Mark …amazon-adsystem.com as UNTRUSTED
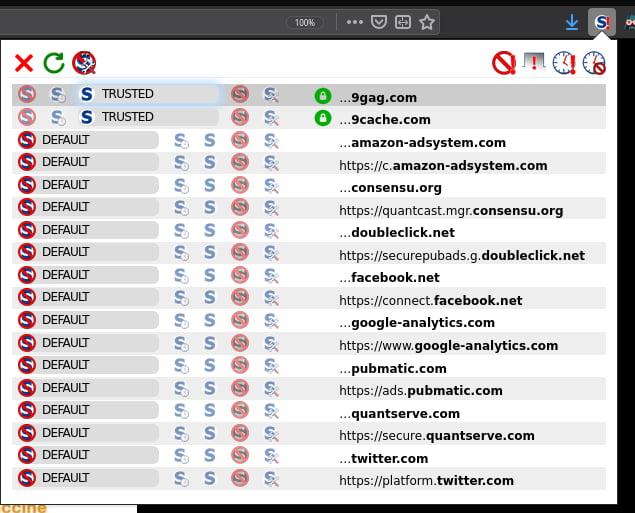 coord(240,140)
